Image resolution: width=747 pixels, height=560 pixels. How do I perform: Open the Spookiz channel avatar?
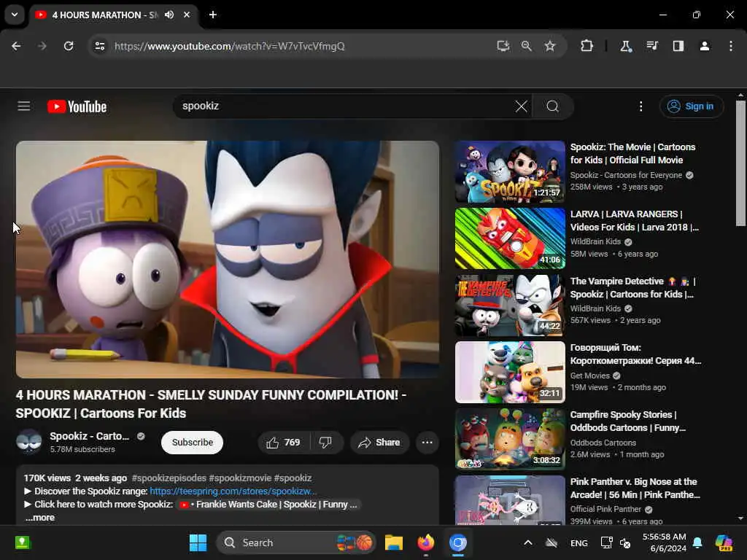[28, 442]
